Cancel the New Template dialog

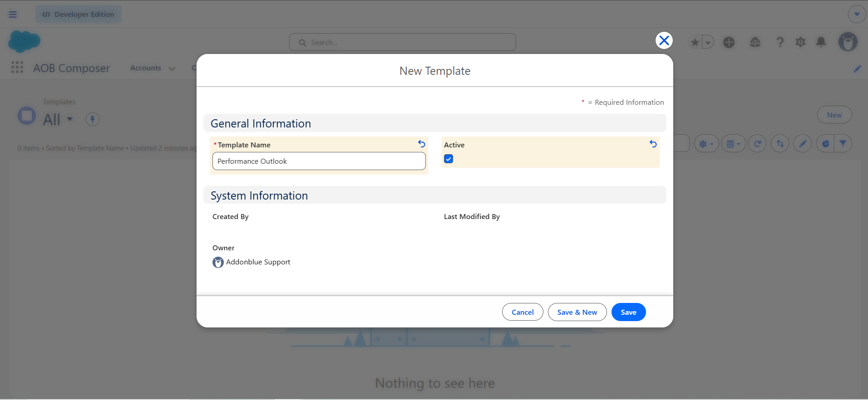coord(523,312)
